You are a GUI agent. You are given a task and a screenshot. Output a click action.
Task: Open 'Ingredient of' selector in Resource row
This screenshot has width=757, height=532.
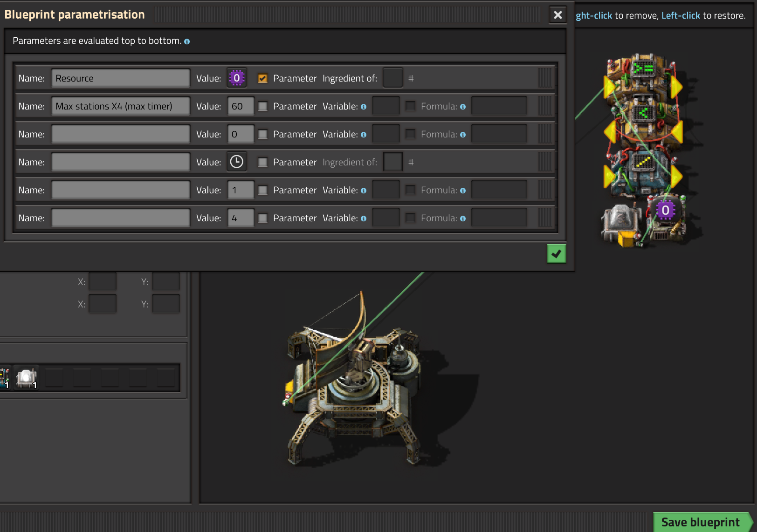tap(393, 78)
